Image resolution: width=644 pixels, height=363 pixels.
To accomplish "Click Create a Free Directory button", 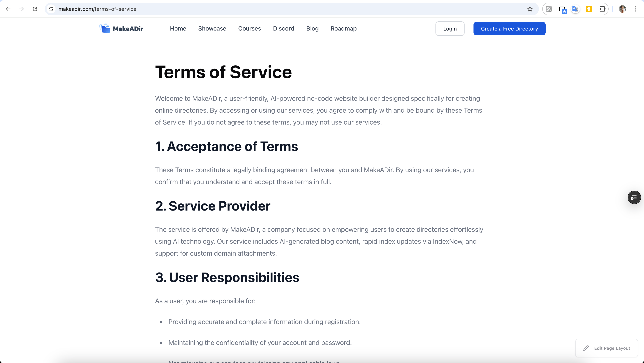I will [509, 29].
